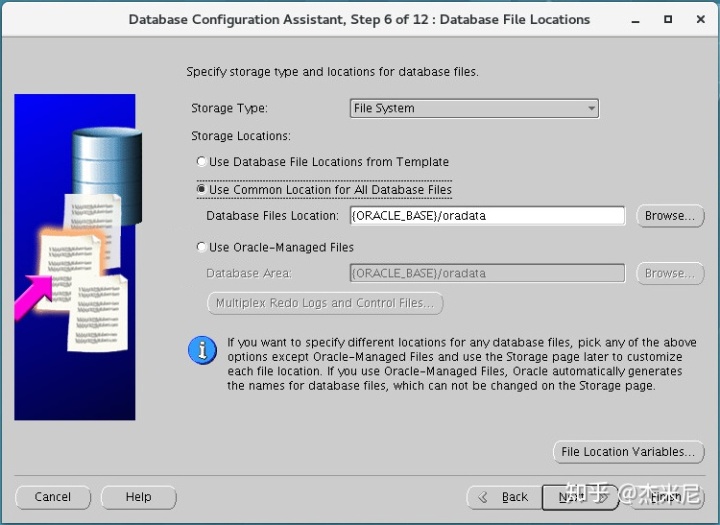Browse for Database Files Location

[670, 216]
